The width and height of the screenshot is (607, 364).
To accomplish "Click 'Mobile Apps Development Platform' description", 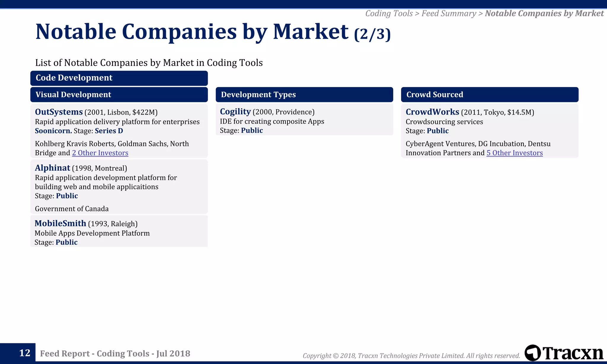I will click(x=92, y=233).
